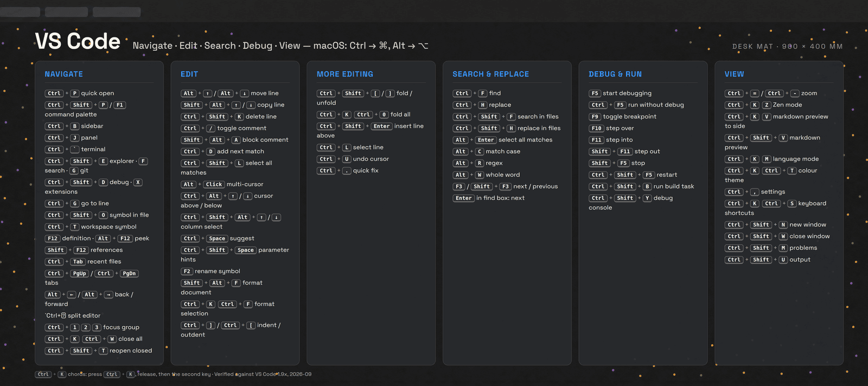
Task: Click the 'reopen closed' label
Action: tap(131, 351)
